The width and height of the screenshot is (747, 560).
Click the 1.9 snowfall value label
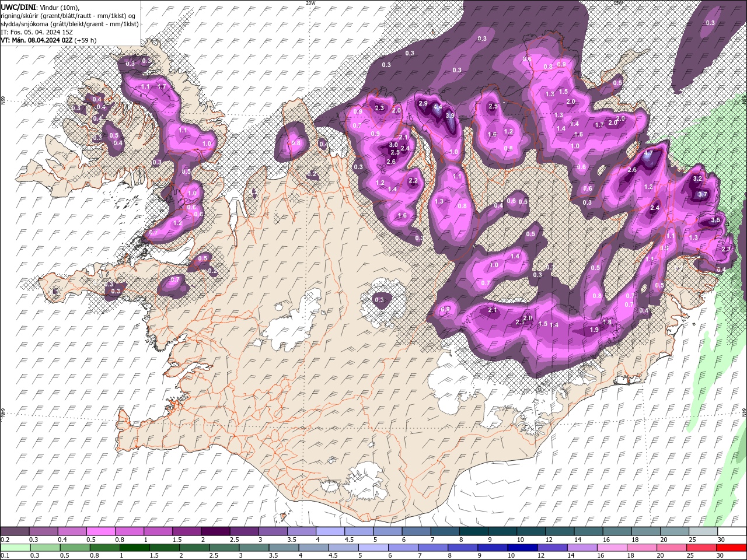pos(595,330)
